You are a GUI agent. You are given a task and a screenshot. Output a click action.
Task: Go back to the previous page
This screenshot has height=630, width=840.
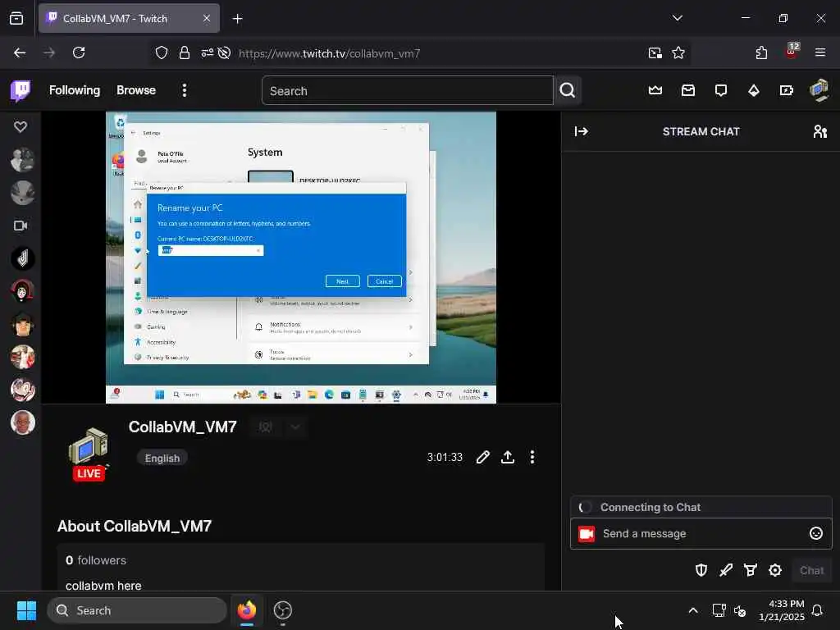[20, 52]
